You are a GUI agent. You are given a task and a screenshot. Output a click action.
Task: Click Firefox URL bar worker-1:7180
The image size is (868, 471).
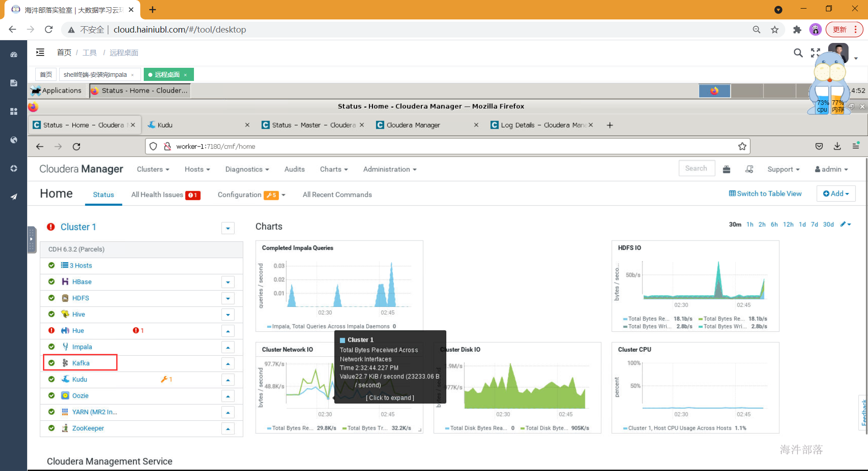point(448,146)
